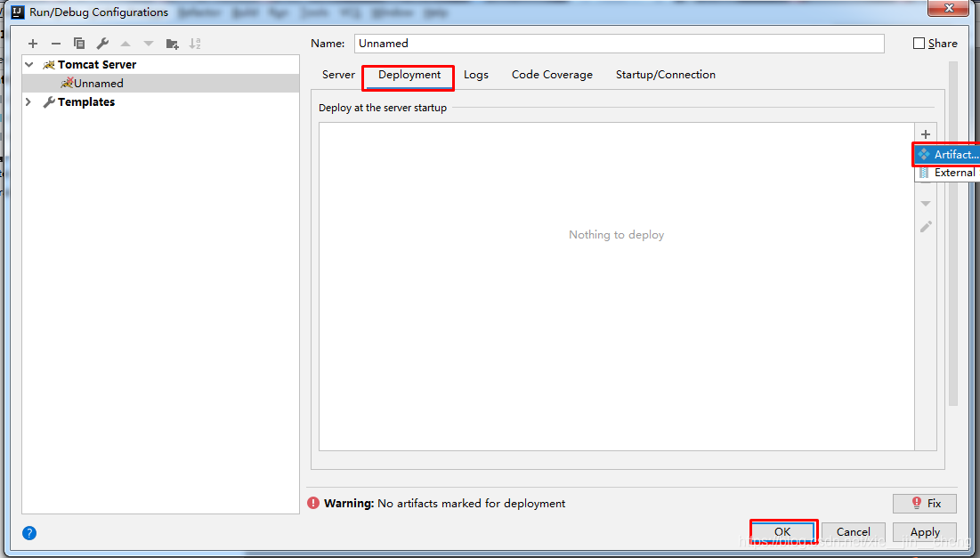
Task: Open the Startup/Connection tab
Action: coord(666,75)
